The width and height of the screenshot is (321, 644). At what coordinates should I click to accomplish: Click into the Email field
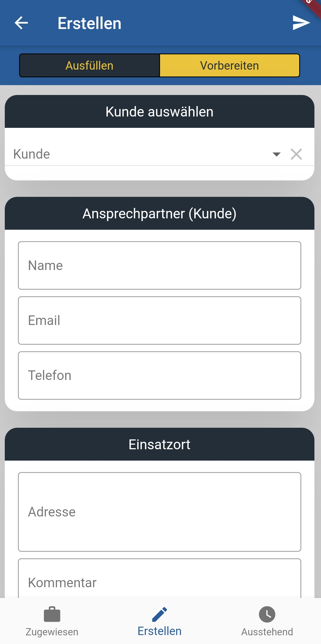[160, 321]
